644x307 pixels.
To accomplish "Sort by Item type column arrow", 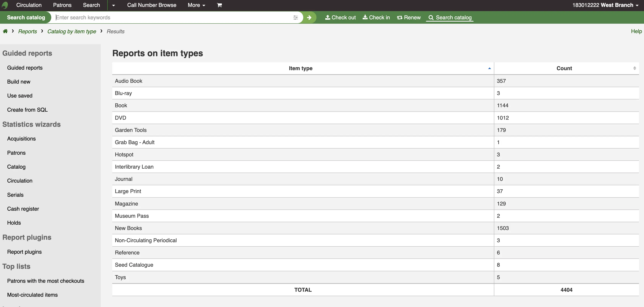I will (x=490, y=68).
